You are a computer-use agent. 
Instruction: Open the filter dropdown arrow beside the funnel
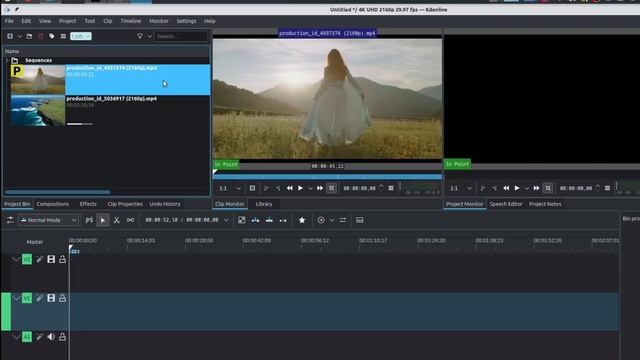coord(149,36)
